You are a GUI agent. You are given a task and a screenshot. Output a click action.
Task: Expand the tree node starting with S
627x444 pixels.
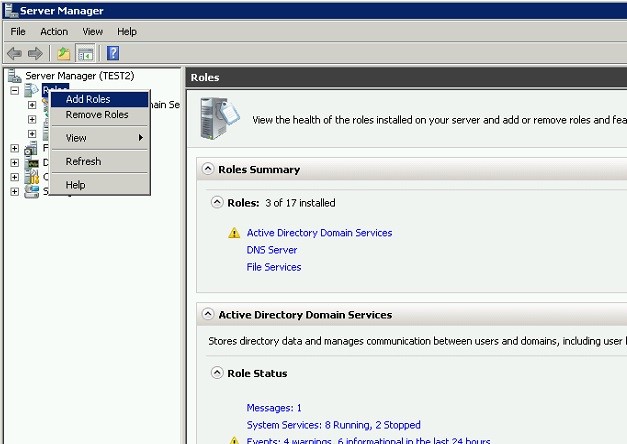tap(14, 192)
